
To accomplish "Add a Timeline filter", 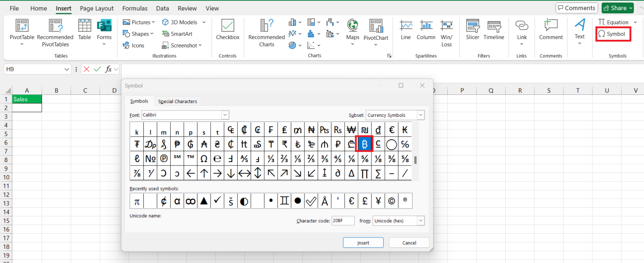I will click(494, 29).
